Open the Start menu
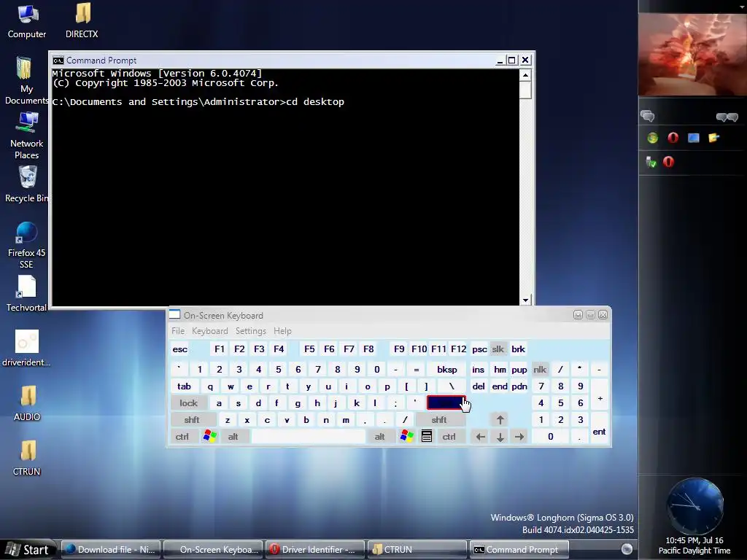Image resolution: width=747 pixels, height=560 pixels. [28, 550]
